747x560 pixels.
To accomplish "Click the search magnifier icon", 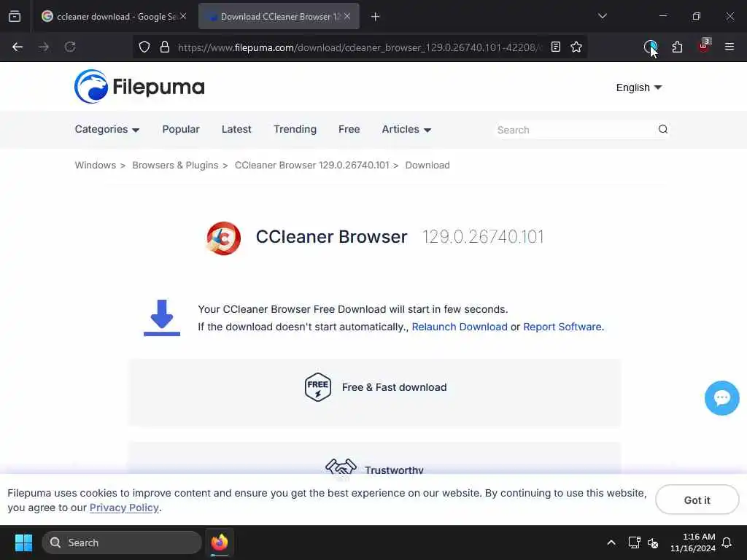I will point(662,129).
